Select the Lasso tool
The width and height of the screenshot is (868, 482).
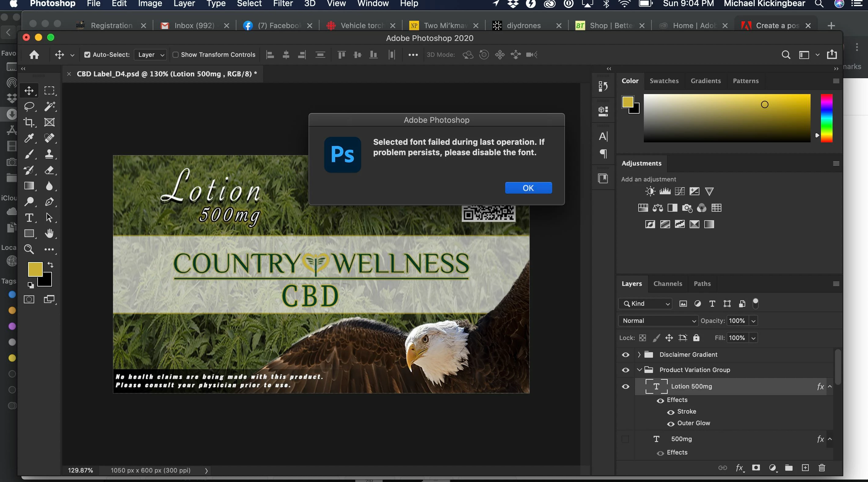coord(29,107)
